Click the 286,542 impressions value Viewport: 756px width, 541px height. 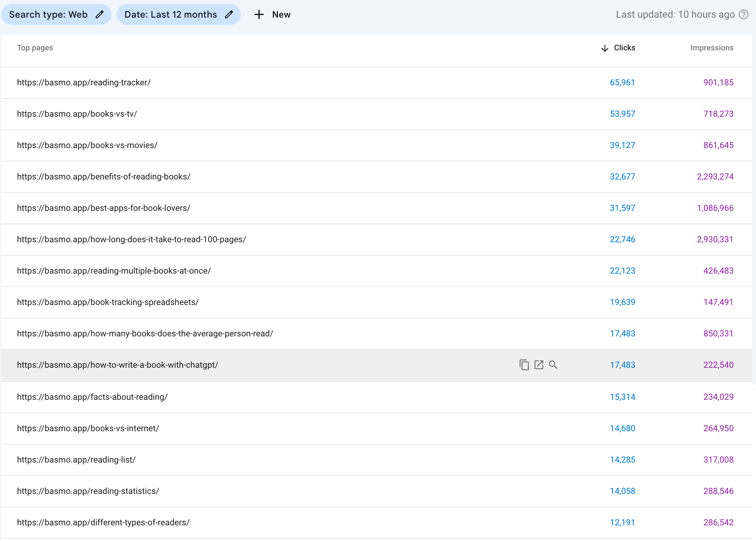tap(718, 522)
